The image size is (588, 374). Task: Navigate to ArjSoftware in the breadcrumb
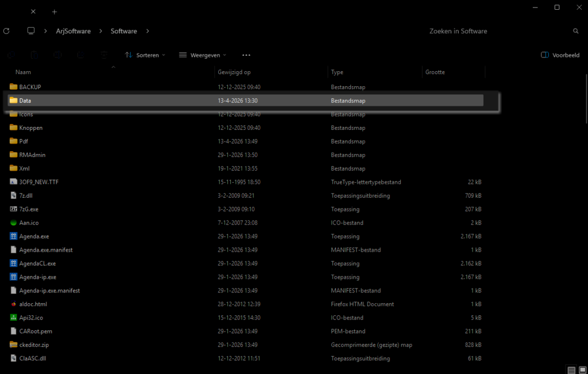point(73,31)
